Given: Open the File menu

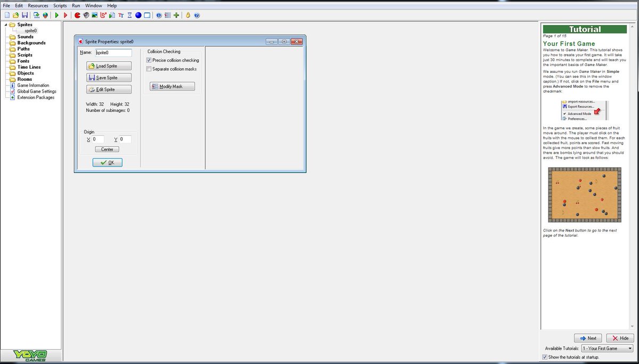Looking at the screenshot, I should (x=6, y=5).
